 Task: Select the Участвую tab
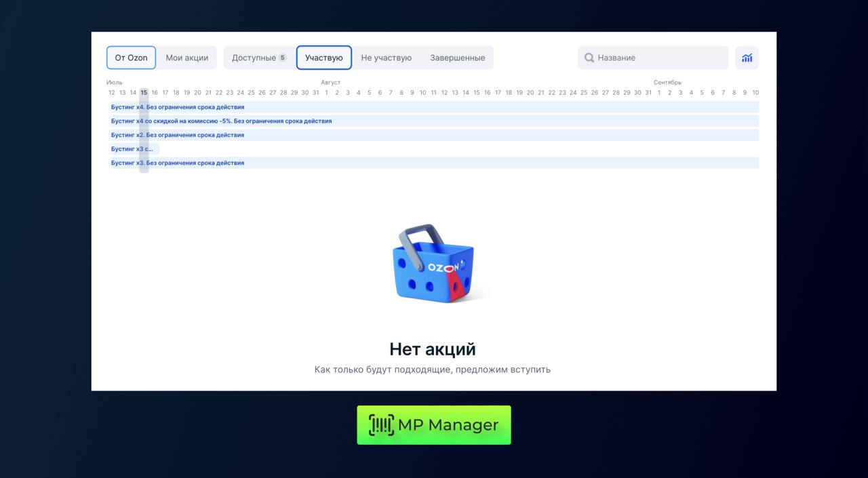[x=323, y=58]
